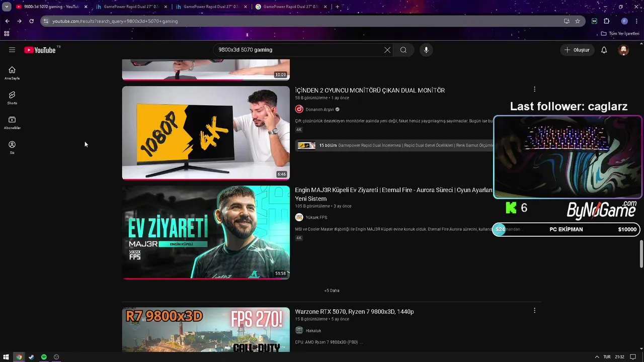Open options menu for the Warzone RTX 5070 video
This screenshot has width=644, height=362.
click(534, 311)
